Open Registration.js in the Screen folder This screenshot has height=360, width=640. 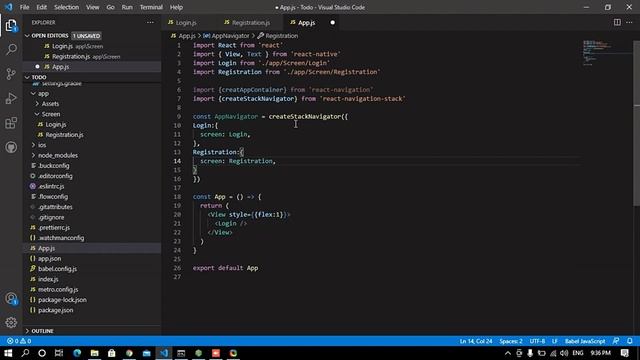(64, 135)
